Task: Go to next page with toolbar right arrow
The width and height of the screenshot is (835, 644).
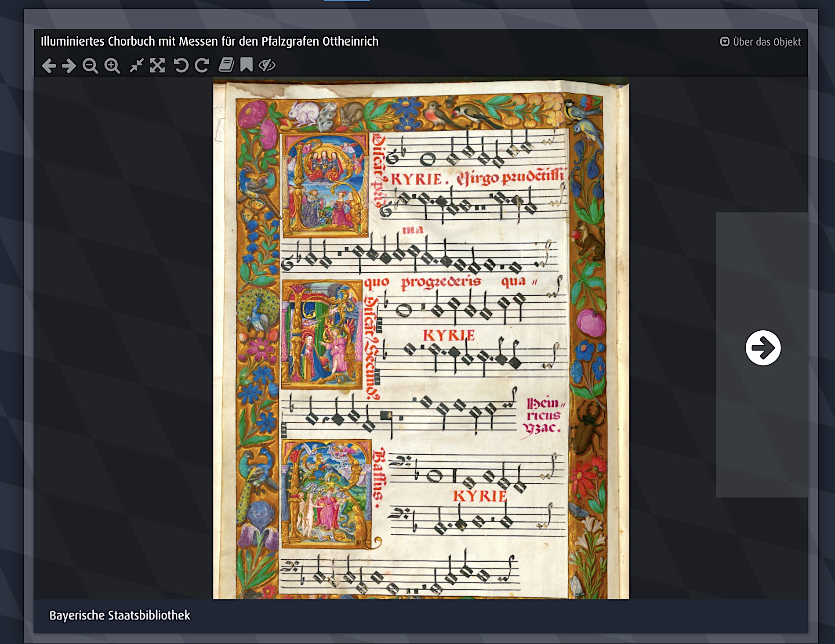Action: point(69,66)
